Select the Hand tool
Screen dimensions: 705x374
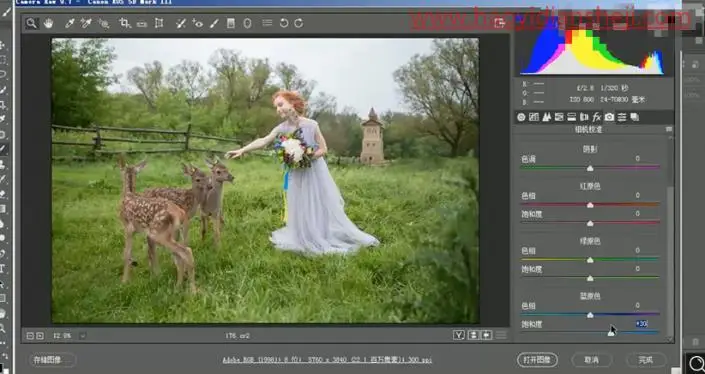(49, 23)
